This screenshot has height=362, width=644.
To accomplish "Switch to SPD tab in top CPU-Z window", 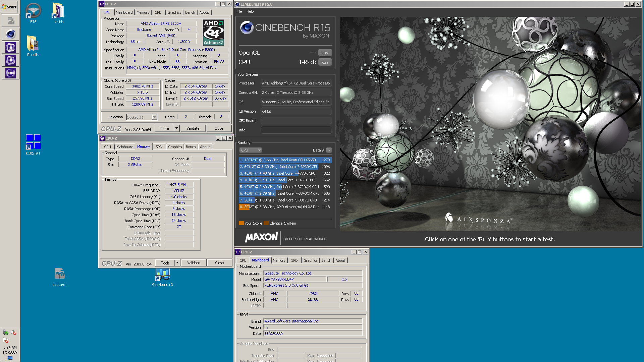I will click(x=158, y=12).
